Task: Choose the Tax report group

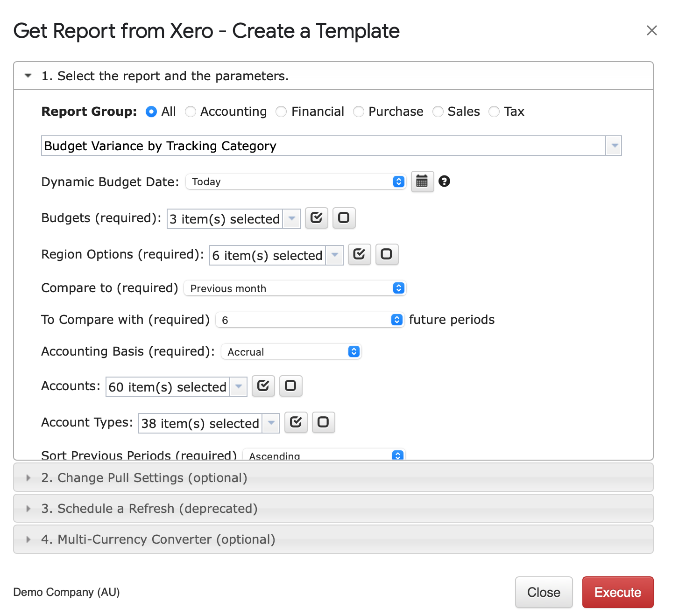Action: pyautogui.click(x=494, y=112)
